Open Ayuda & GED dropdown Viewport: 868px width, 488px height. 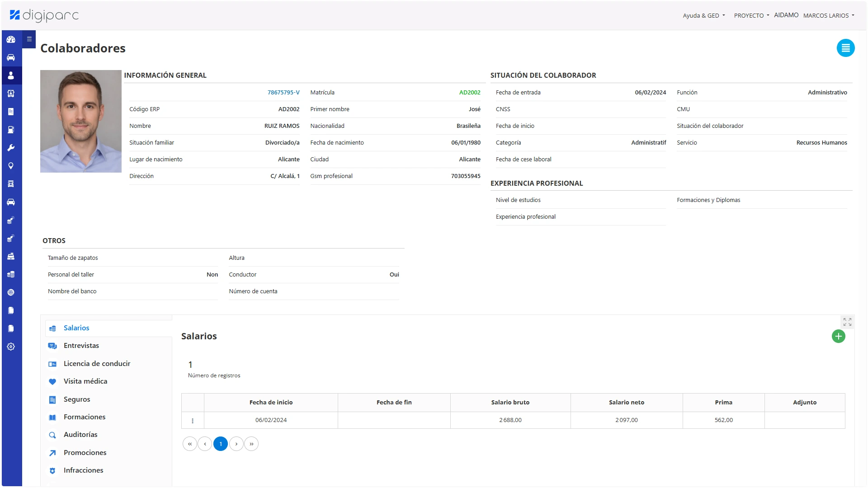click(x=703, y=15)
